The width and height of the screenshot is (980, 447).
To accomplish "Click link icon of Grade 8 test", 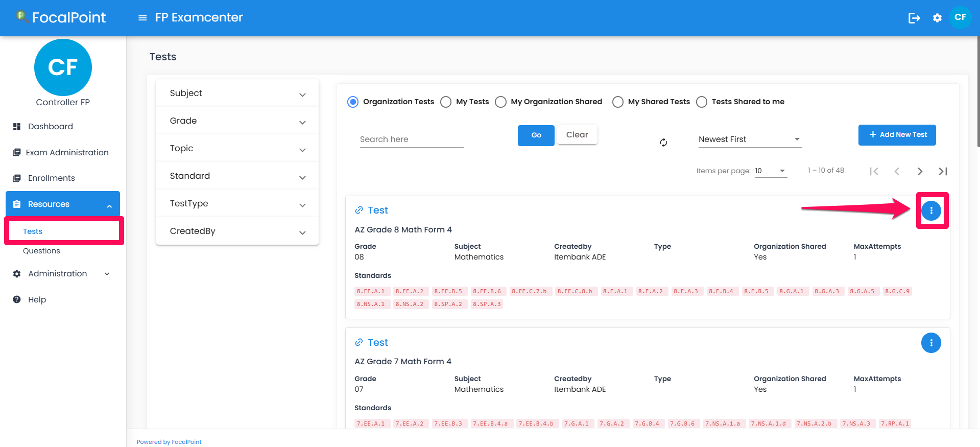I will coord(359,210).
